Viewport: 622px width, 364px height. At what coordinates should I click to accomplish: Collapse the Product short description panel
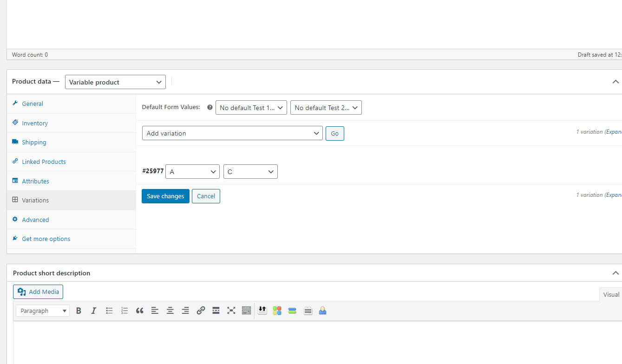click(x=615, y=273)
